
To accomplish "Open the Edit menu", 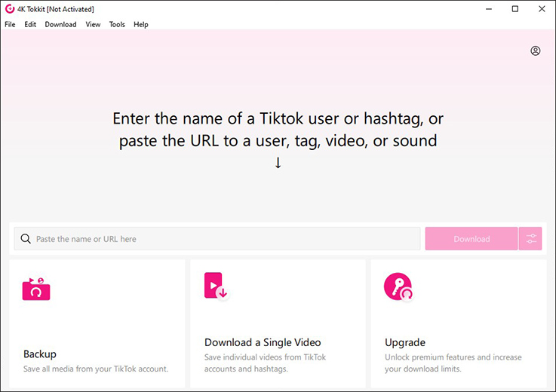I will pyautogui.click(x=30, y=24).
